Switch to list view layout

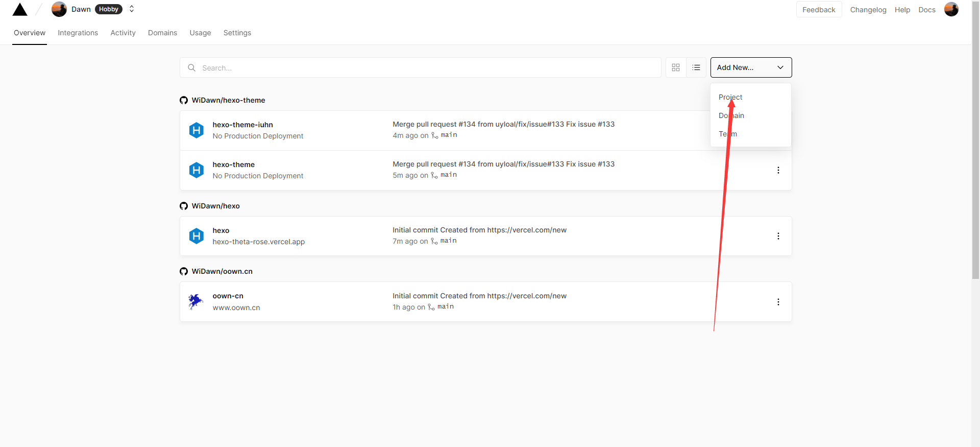(696, 67)
